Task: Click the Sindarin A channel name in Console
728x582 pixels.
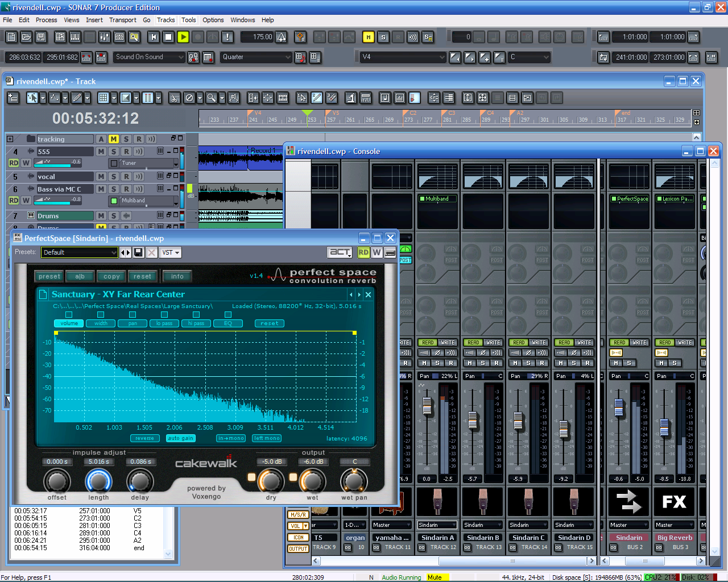Action: [x=437, y=538]
